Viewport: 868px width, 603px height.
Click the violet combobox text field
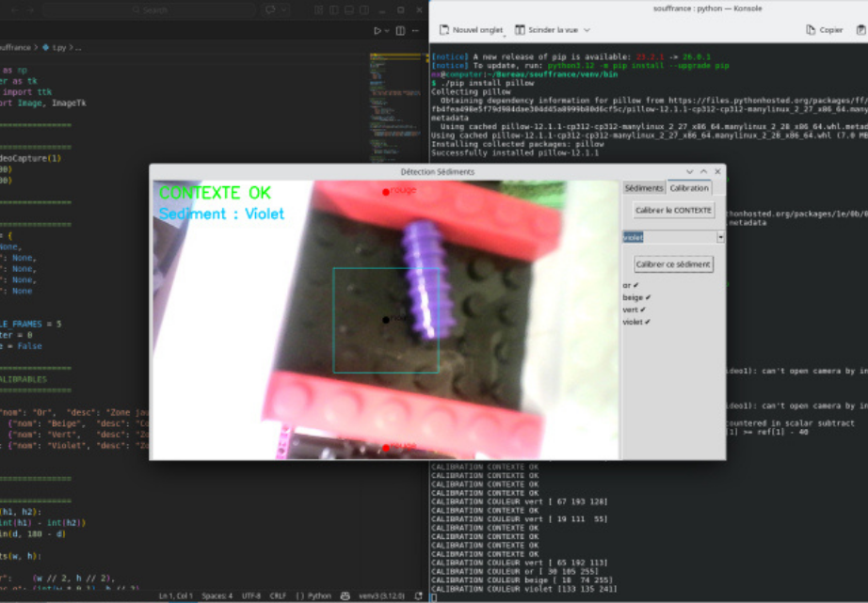pos(669,237)
